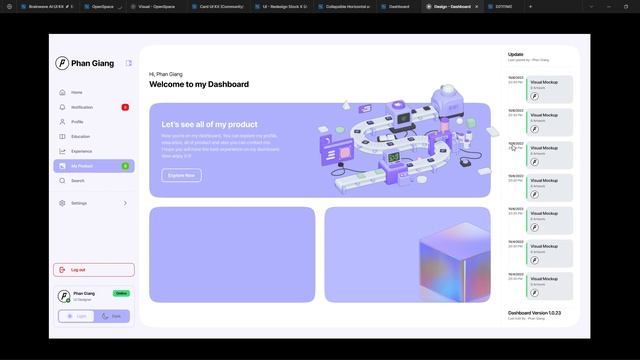Click the Experience chart icon
This screenshot has width=640, height=360.
[x=62, y=151]
